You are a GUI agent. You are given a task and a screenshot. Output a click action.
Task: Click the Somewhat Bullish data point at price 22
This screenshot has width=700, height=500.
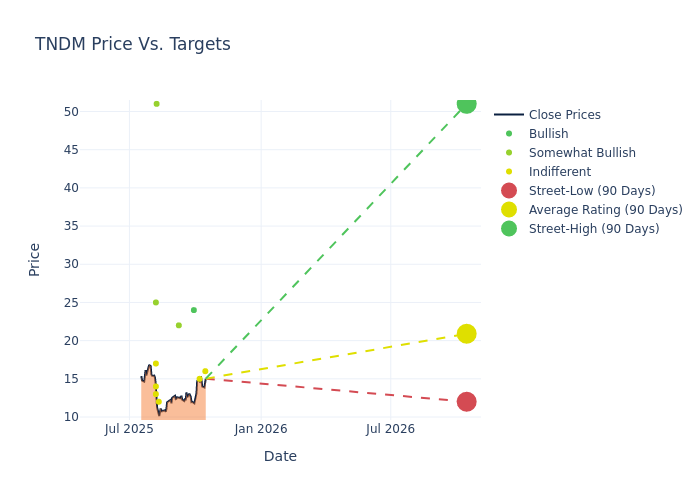(x=179, y=325)
